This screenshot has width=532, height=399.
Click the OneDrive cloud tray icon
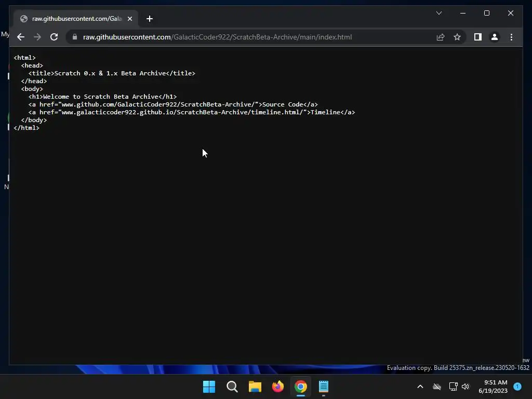[x=437, y=387]
